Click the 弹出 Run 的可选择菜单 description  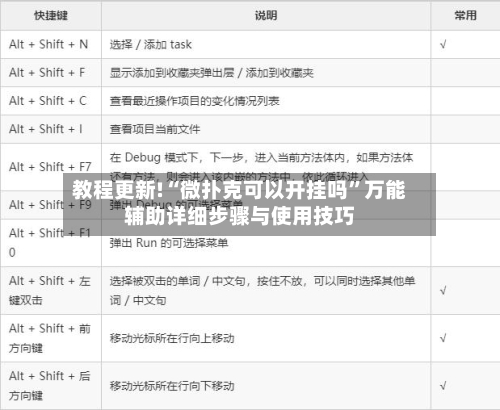tap(169, 243)
